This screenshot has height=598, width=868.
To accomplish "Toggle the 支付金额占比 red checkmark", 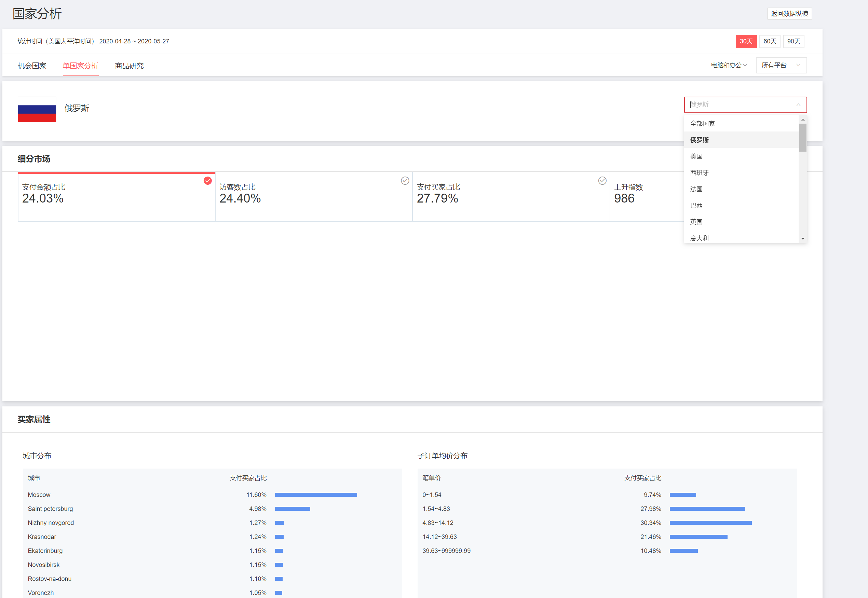I will 208,181.
